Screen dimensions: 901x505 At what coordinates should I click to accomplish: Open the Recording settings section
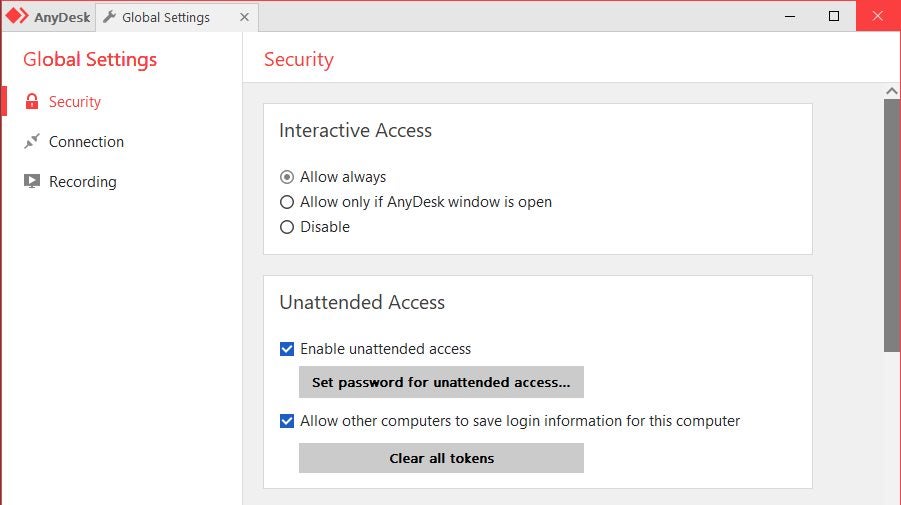(x=82, y=182)
